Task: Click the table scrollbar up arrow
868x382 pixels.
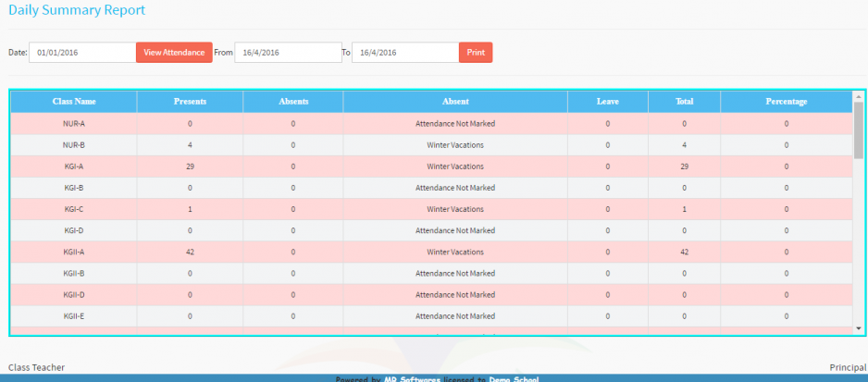Action: 859,96
